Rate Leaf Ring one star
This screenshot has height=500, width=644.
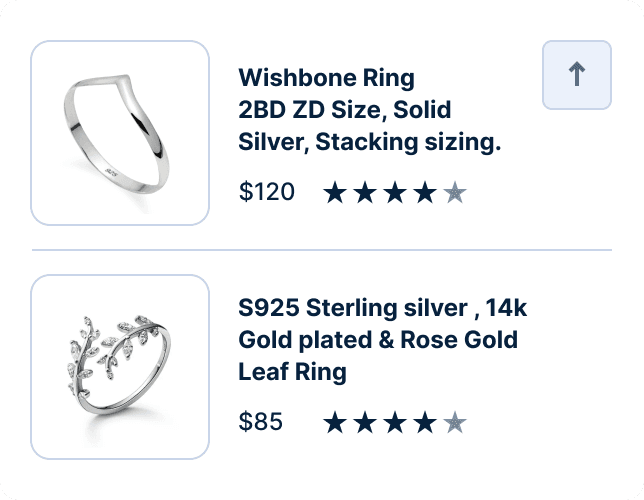point(335,422)
